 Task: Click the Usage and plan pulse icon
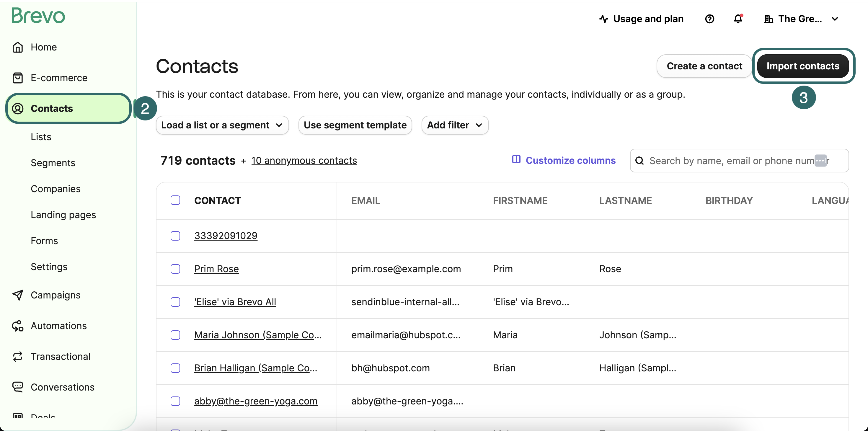(x=603, y=19)
